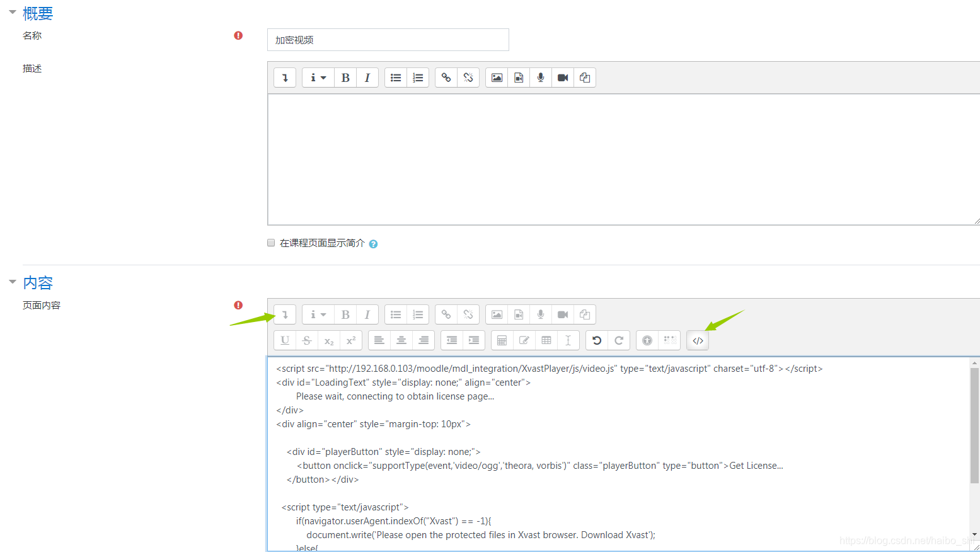
Task: Insert image in page content editor
Action: 497,314
